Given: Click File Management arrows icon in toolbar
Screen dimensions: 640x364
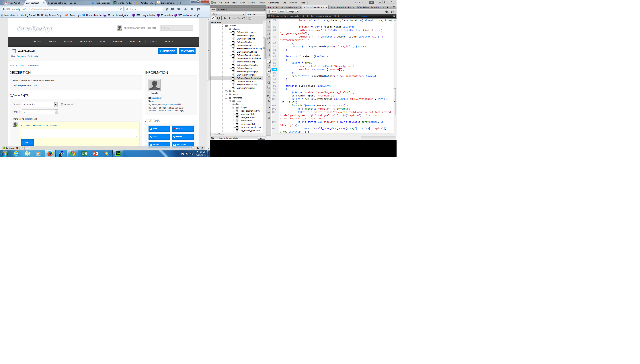Looking at the screenshot, I should point(393,12).
